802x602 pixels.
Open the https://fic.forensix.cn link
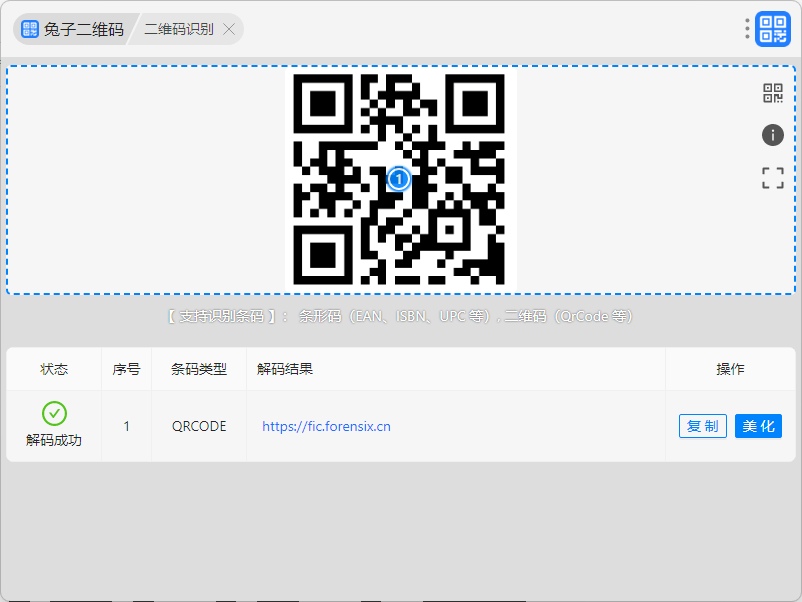click(326, 426)
